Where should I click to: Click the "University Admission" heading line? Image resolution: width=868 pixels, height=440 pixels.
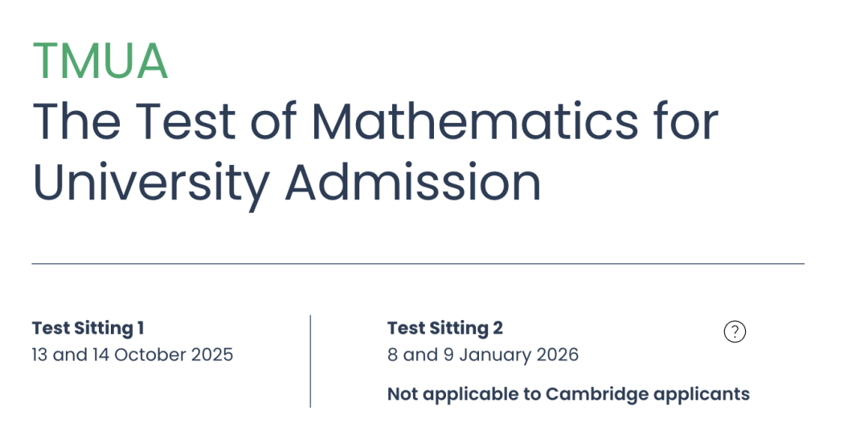pos(287,183)
